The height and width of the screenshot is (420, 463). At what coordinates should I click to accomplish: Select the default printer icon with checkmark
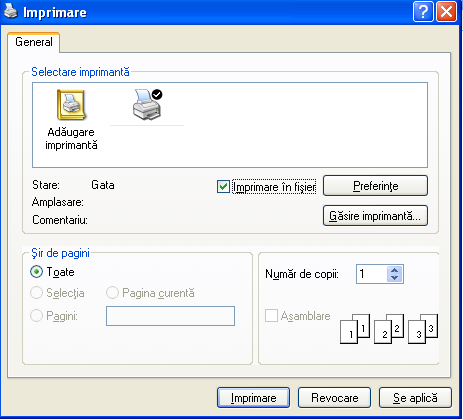pos(147,104)
